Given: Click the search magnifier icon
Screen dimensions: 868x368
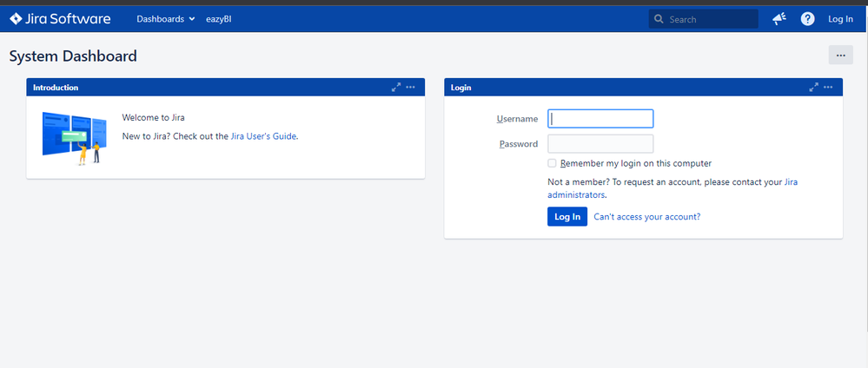Looking at the screenshot, I should [x=659, y=19].
